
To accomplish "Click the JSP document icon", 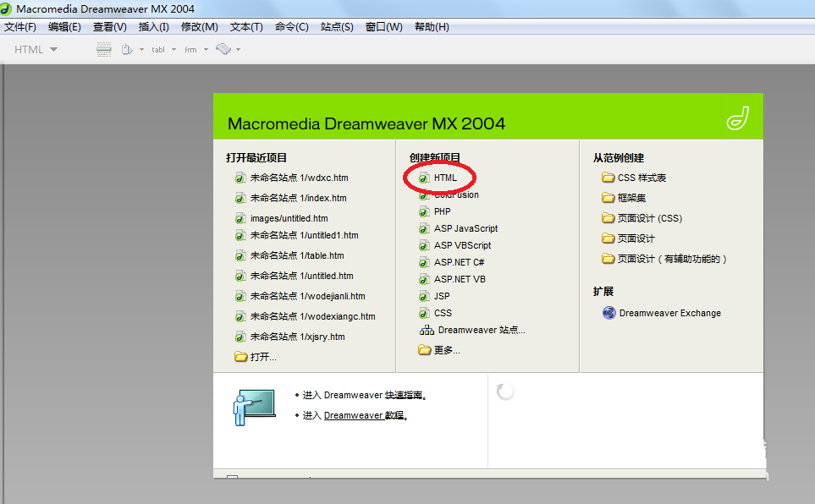I will coord(425,297).
